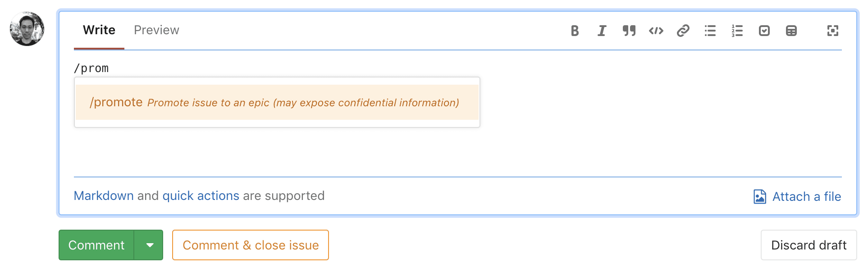Insert a blockquote
This screenshot has width=868, height=272.
[629, 31]
